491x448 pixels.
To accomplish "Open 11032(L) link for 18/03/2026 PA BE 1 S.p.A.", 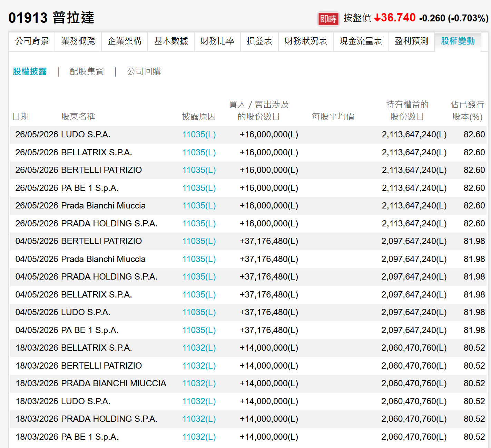I will click(x=199, y=437).
